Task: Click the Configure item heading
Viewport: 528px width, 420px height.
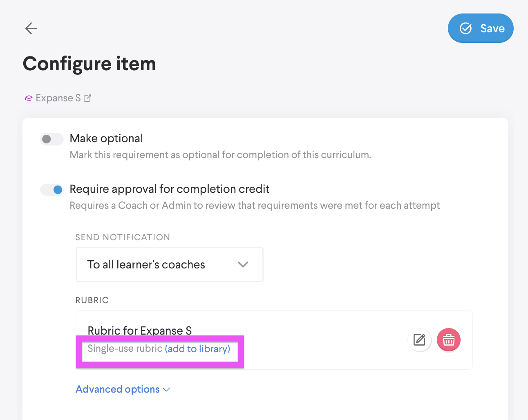Action: tap(89, 64)
